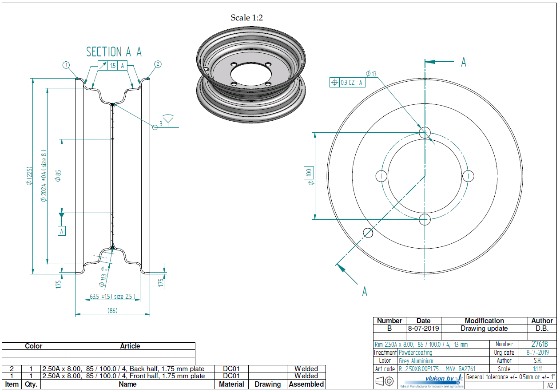
Task: Select the drawing number 2761B
Action: 539,344
